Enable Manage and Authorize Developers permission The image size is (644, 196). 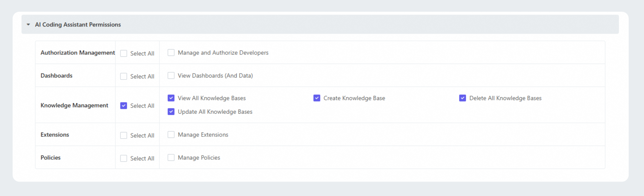171,53
